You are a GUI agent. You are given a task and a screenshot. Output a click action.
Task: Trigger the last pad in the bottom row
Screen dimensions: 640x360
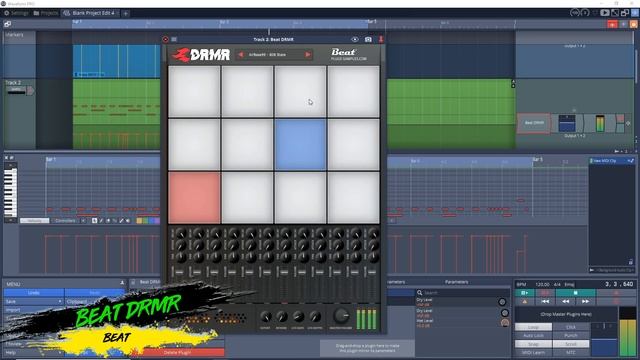(353, 198)
